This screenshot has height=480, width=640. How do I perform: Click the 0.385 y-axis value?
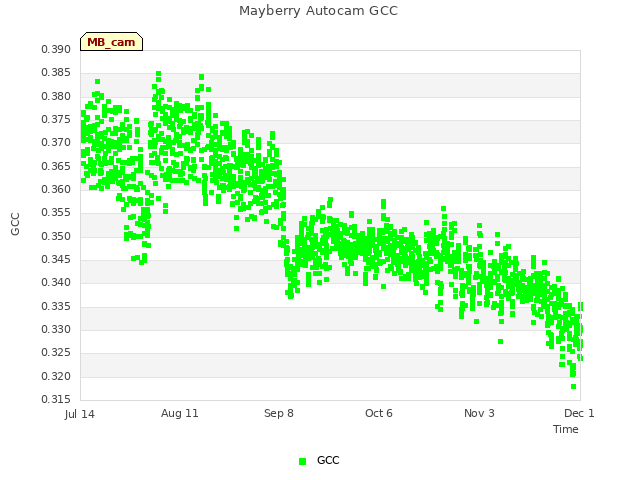click(56, 73)
